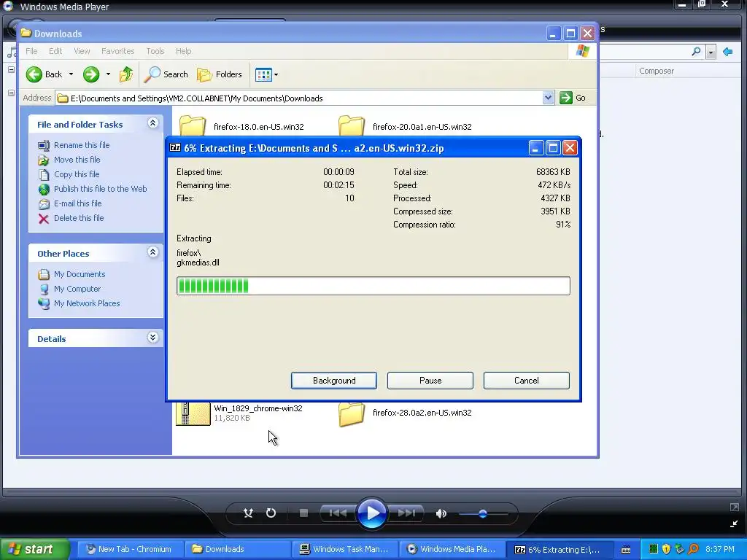Click the keyboard icon in system tray

click(x=626, y=550)
